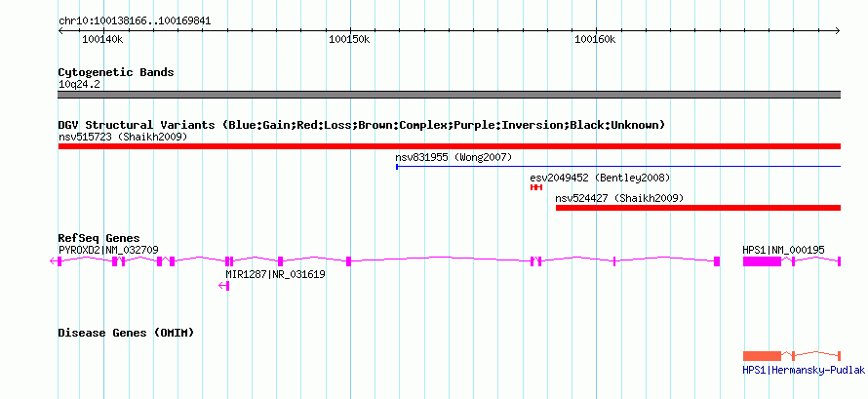Select the HPS1 large magenta exon block

coord(762,261)
